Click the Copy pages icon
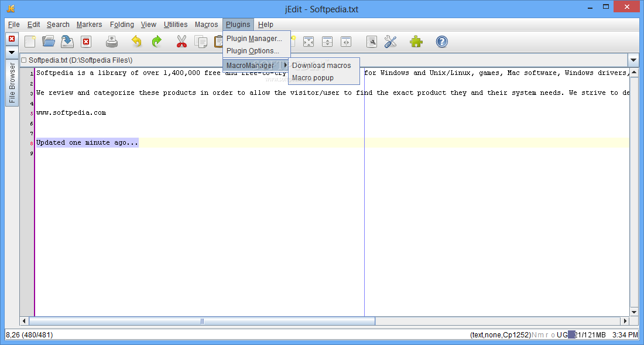The height and width of the screenshot is (345, 644). (201, 42)
